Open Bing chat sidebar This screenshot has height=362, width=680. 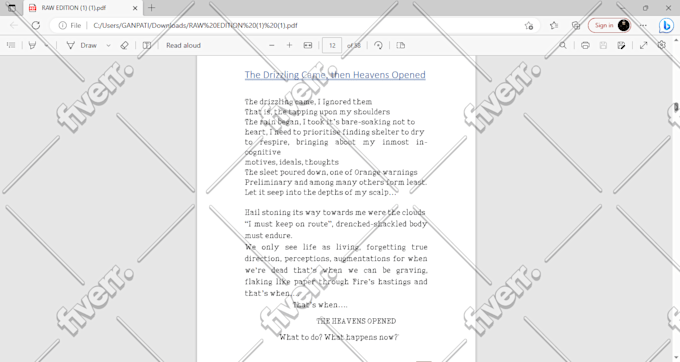pyautogui.click(x=666, y=26)
